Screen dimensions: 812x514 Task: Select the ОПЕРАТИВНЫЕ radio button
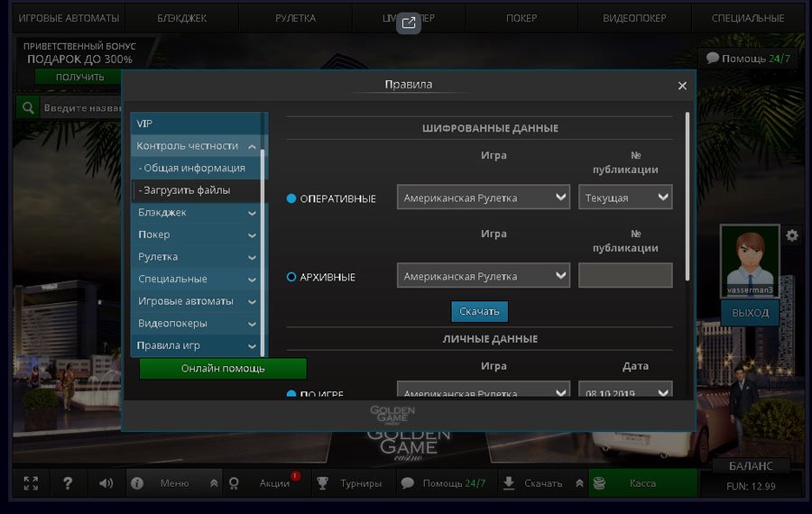pyautogui.click(x=291, y=198)
